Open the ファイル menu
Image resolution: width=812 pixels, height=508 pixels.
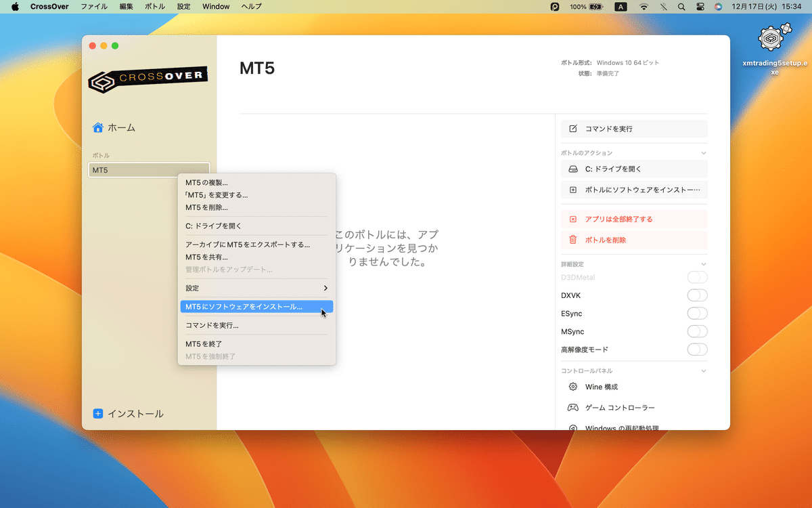click(94, 7)
